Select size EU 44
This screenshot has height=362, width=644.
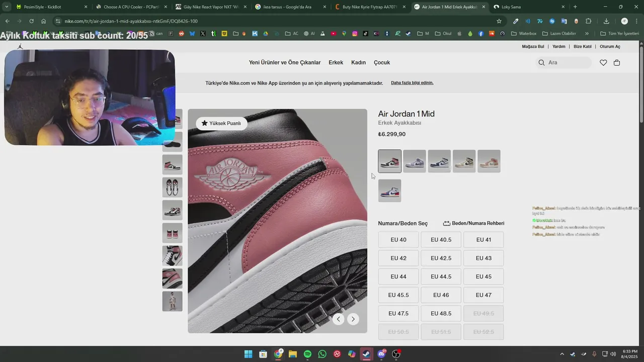pyautogui.click(x=398, y=277)
